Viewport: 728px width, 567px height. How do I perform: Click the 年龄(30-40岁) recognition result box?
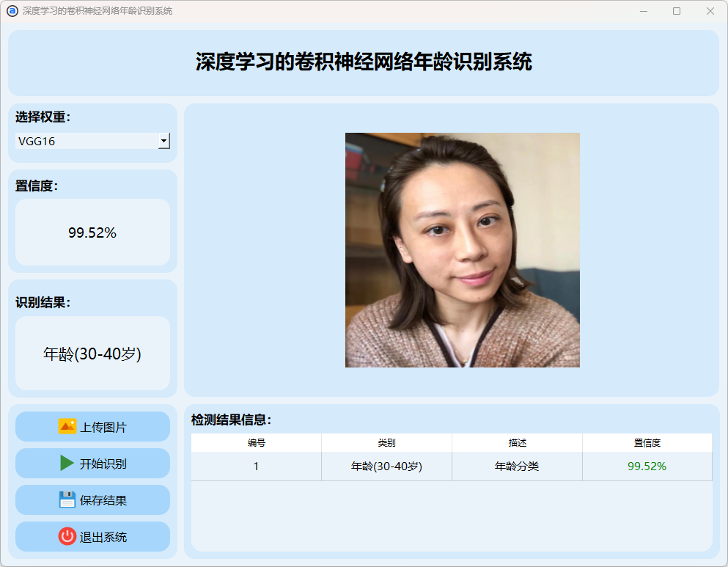92,354
